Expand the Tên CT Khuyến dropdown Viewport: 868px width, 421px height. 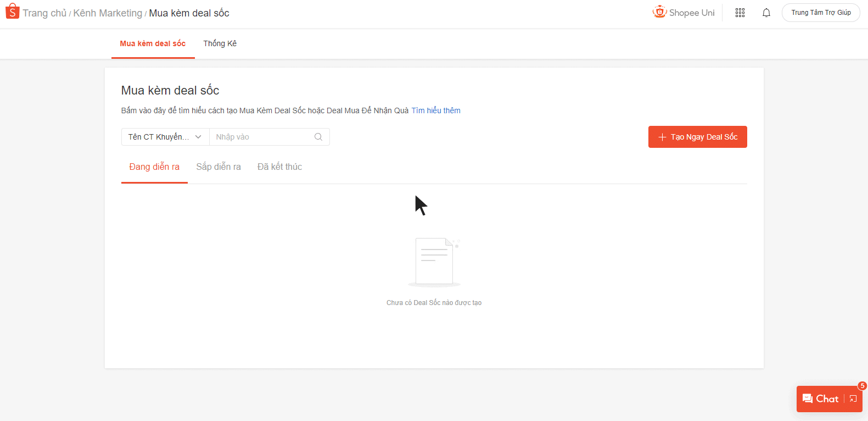pyautogui.click(x=165, y=137)
